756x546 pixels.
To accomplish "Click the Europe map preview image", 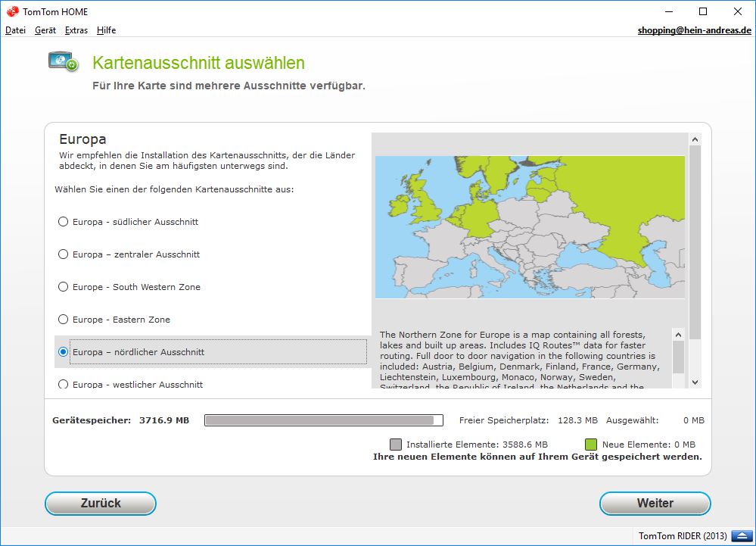I will [530, 227].
